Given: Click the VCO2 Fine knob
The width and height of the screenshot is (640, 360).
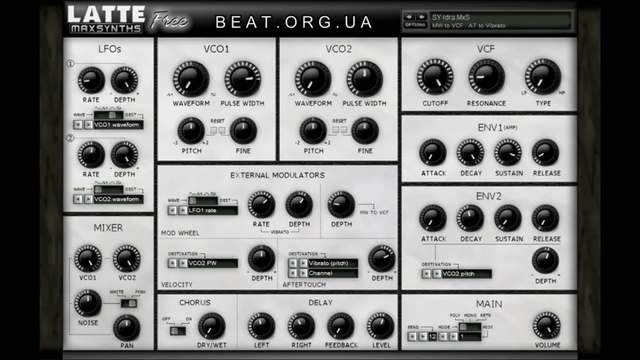Looking at the screenshot, I should click(364, 131).
